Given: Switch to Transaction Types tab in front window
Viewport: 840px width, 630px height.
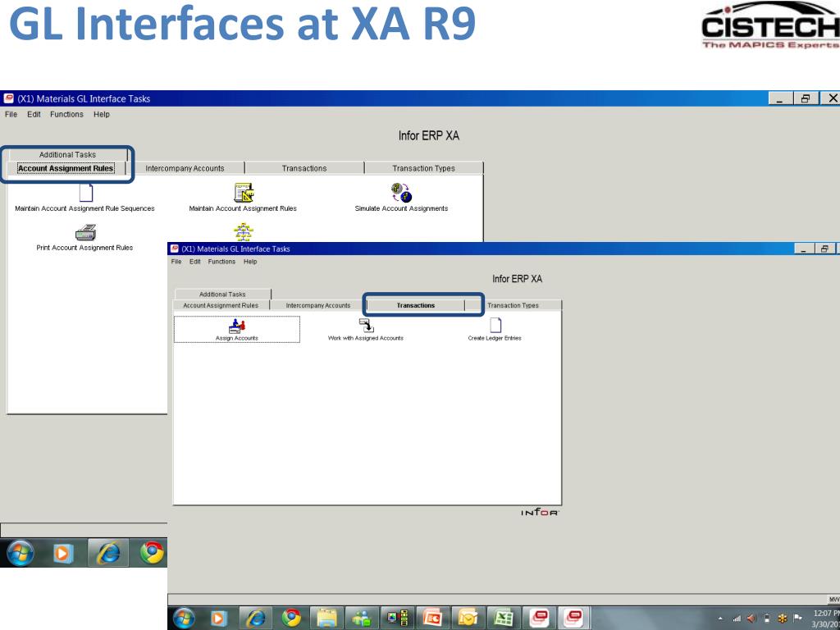Looking at the screenshot, I should click(x=514, y=305).
